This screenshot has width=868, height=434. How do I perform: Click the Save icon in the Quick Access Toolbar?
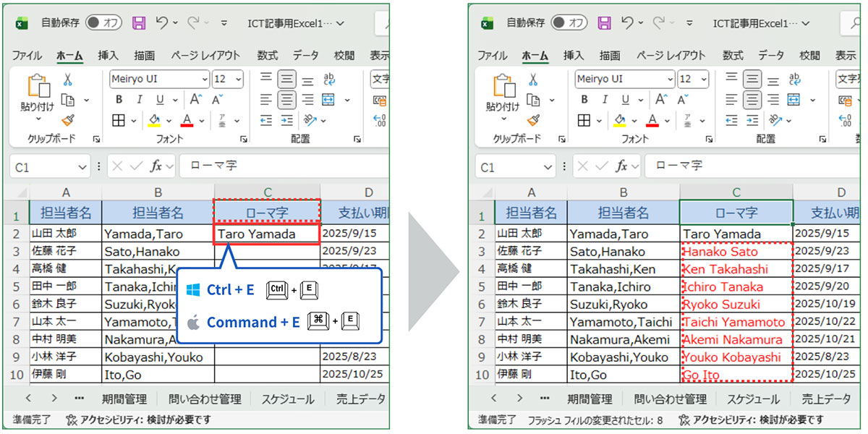coord(139,22)
